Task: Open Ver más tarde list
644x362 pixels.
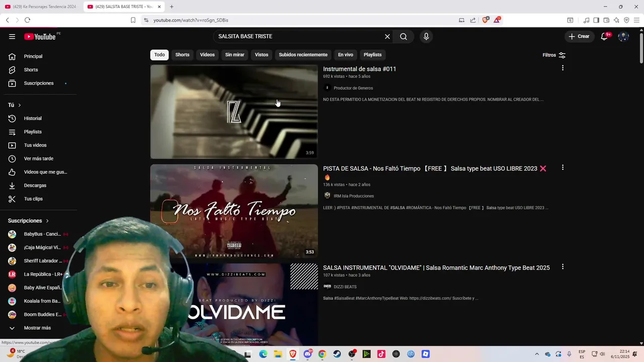Action: (39, 158)
